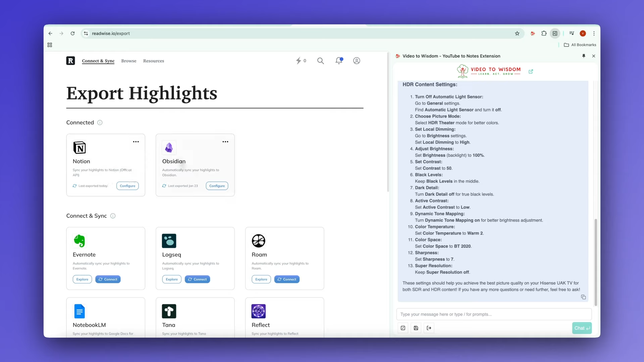Viewport: 644px width, 362px height.
Task: Click the notifications bell icon
Action: [339, 61]
